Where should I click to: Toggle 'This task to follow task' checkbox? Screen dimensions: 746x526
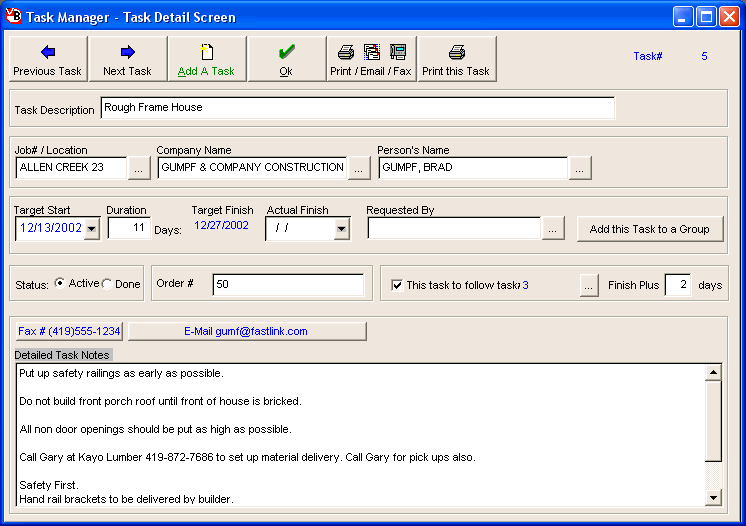pos(397,285)
